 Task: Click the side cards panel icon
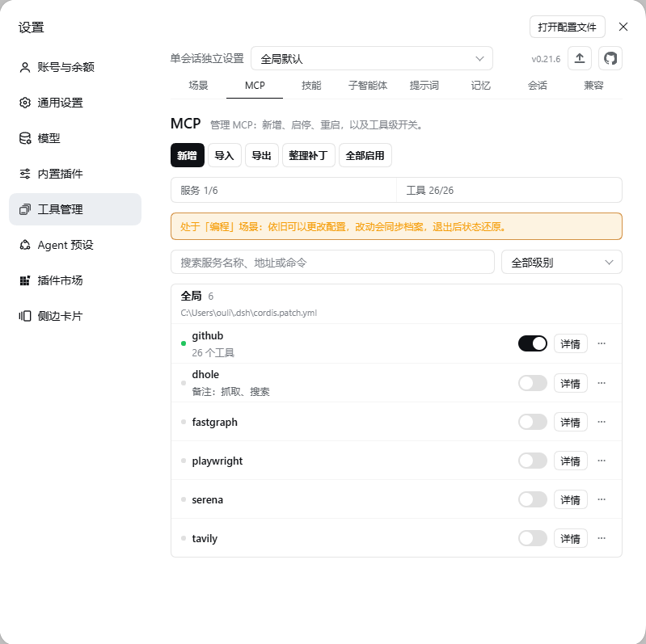tap(25, 316)
